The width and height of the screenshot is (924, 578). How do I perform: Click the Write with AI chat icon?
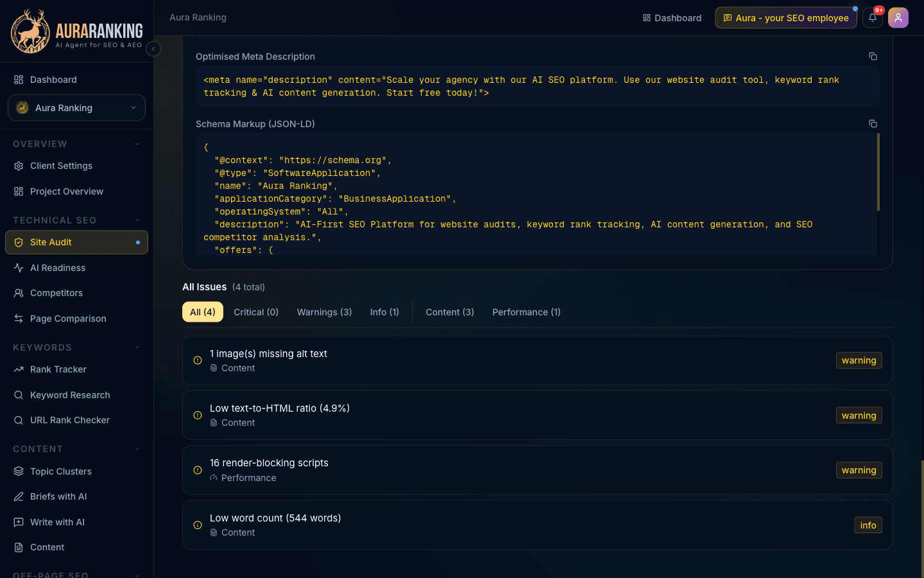pyautogui.click(x=19, y=522)
